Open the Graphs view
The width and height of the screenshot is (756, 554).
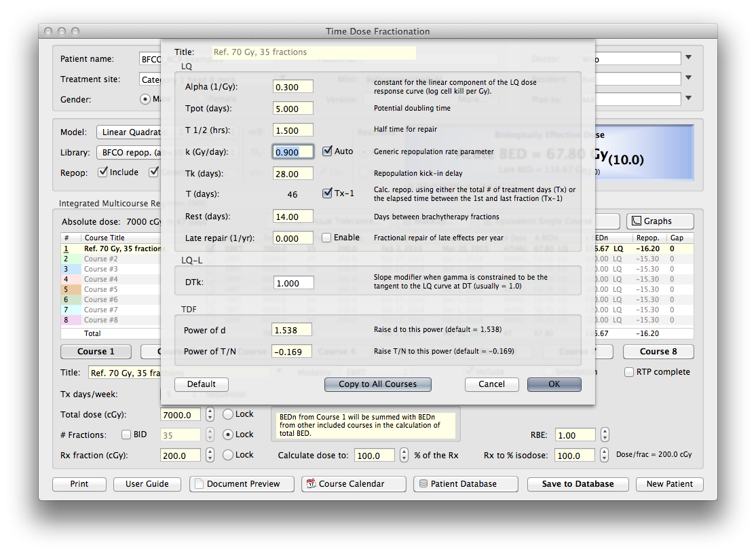click(x=660, y=221)
